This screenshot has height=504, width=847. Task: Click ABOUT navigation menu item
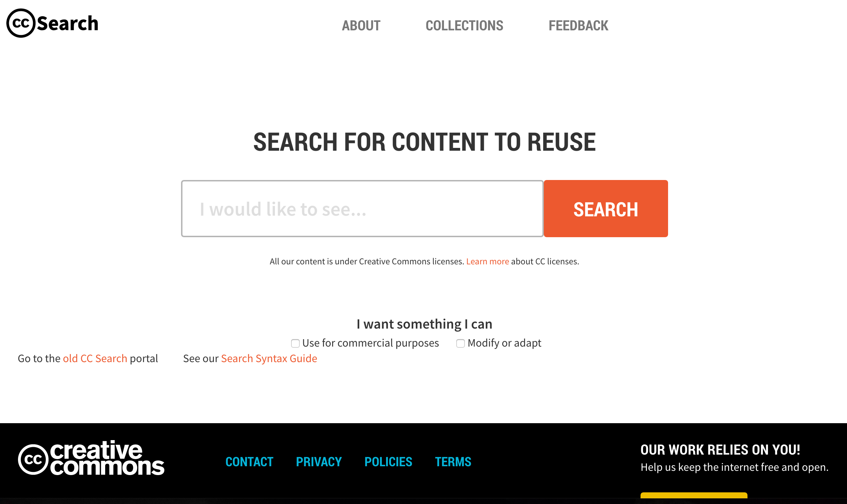[x=361, y=25]
